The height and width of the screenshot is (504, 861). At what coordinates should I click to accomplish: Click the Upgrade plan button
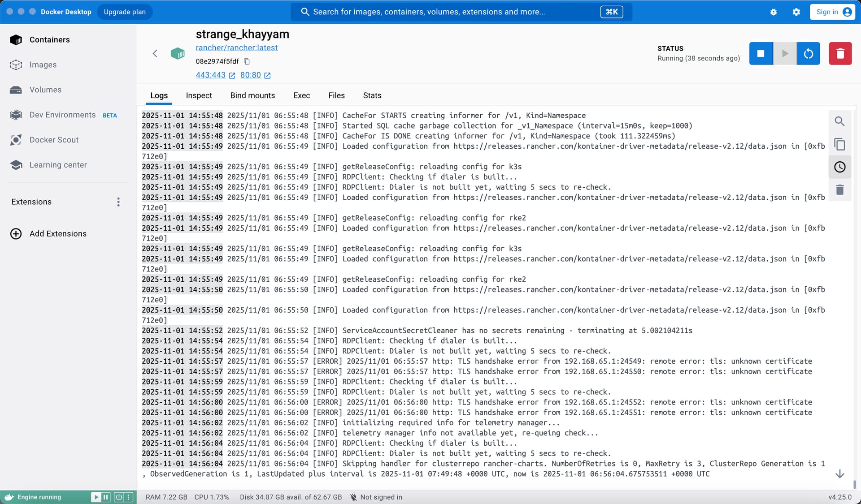125,12
